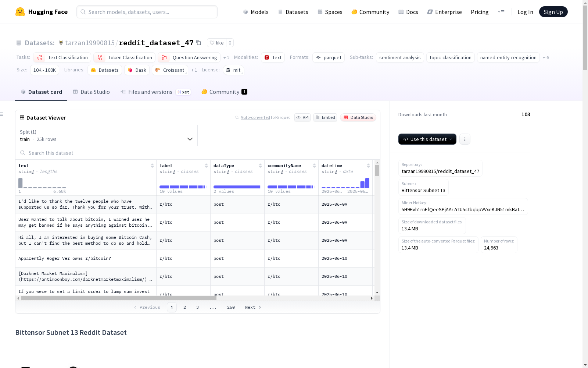Select the Text modality tag
Image resolution: width=588 pixels, height=368 pixels.
[x=273, y=57]
